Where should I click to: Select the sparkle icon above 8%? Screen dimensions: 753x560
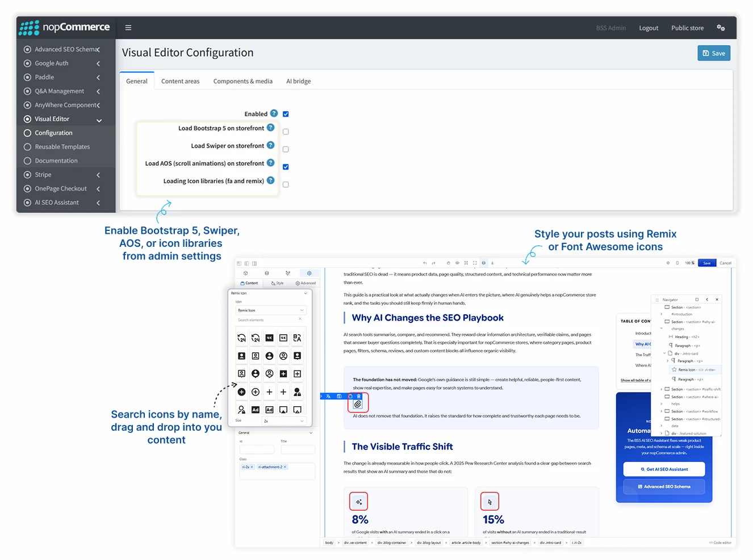[359, 502]
